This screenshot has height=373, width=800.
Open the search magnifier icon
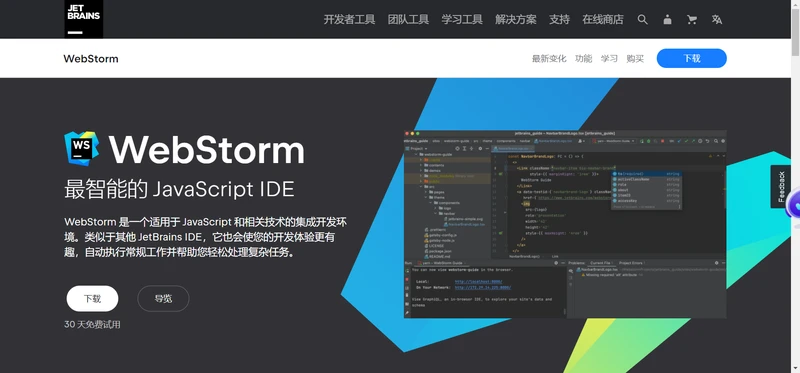pos(642,19)
